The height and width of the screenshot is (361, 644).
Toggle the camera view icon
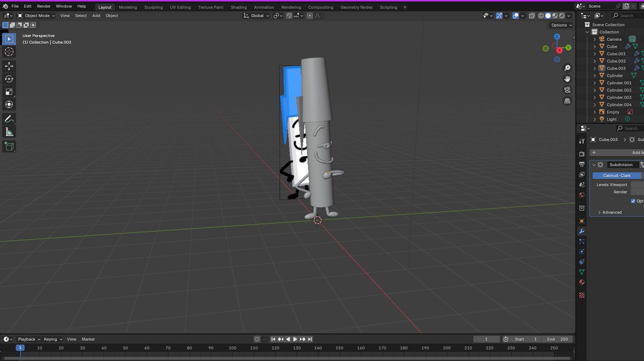(x=567, y=90)
